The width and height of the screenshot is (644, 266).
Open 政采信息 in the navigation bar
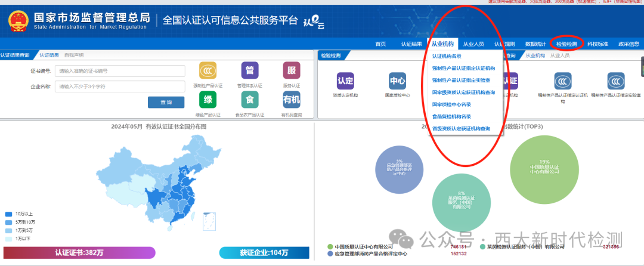(x=629, y=44)
